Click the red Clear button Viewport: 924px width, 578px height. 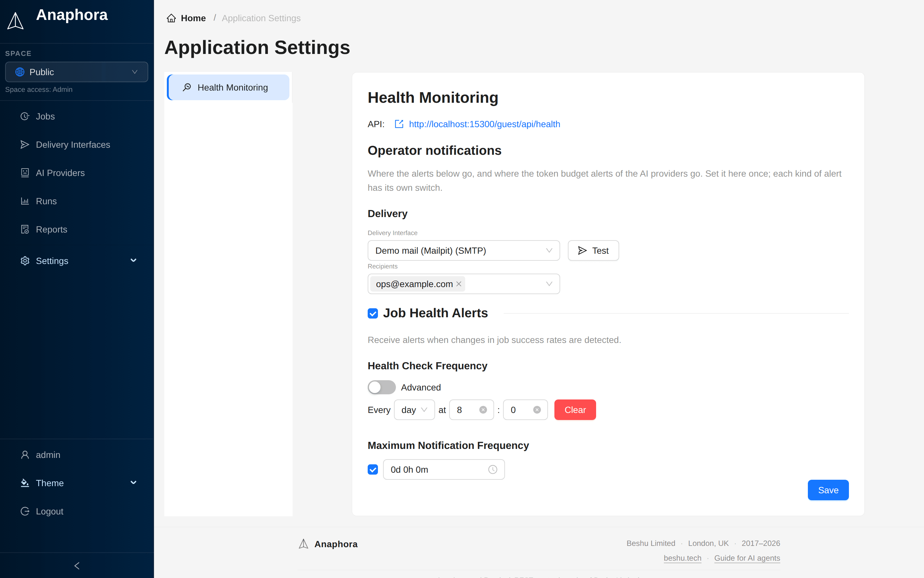tap(575, 410)
